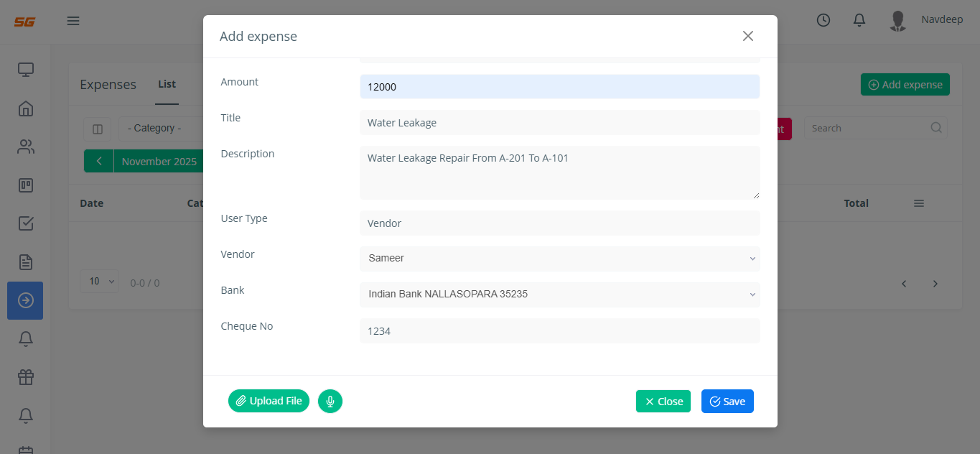Click the Cheque No input field
Image resolution: width=980 pixels, height=454 pixels.
click(559, 331)
